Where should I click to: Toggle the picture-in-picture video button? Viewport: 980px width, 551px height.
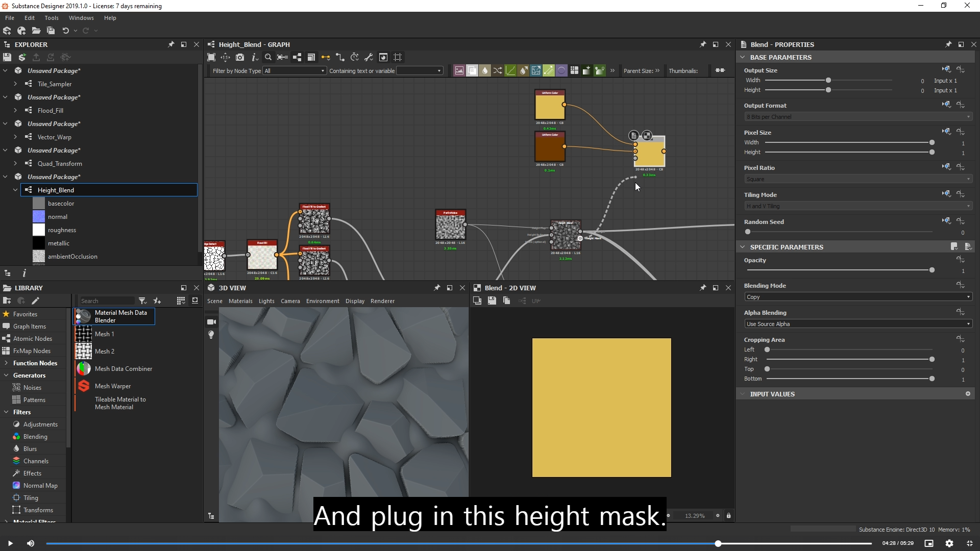(x=929, y=543)
